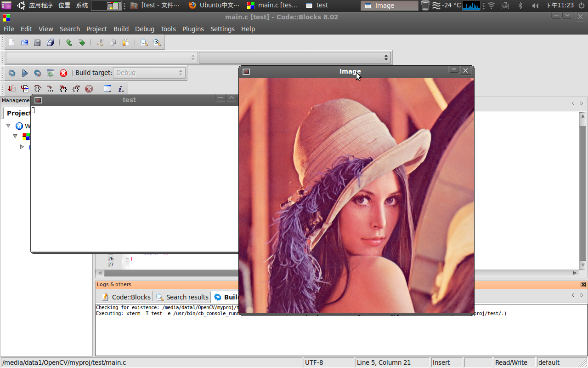
Task: Open the File menu
Action: point(9,29)
